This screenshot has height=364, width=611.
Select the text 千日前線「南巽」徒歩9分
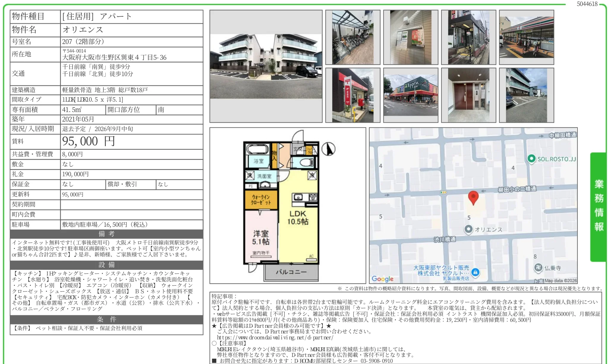[96, 67]
